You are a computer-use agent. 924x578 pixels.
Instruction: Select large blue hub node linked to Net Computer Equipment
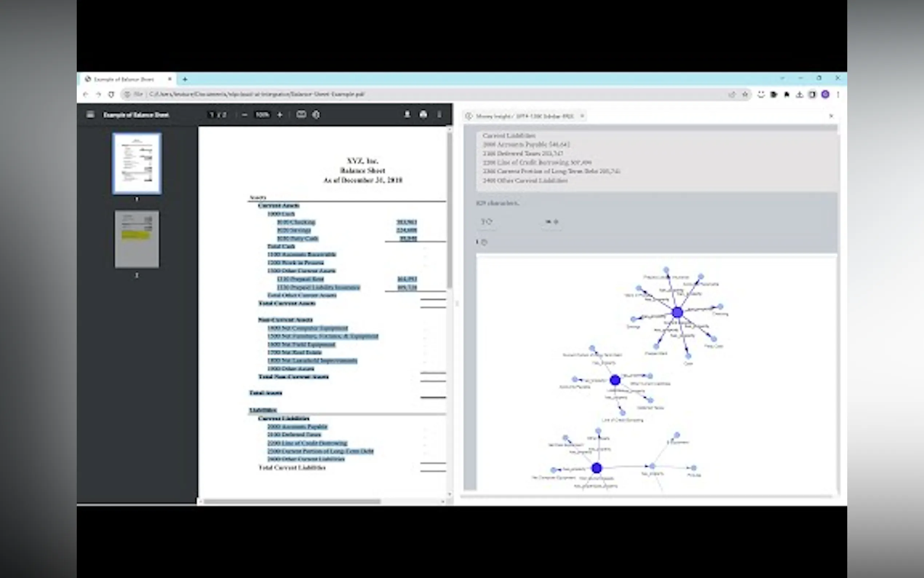(x=597, y=468)
